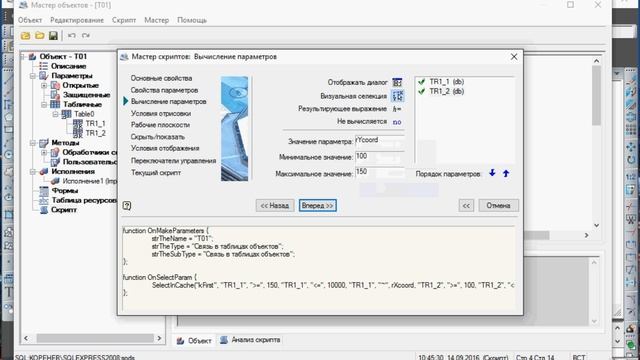Click the 'Отмена' button
Image resolution: width=640 pixels, height=360 pixels.
498,205
